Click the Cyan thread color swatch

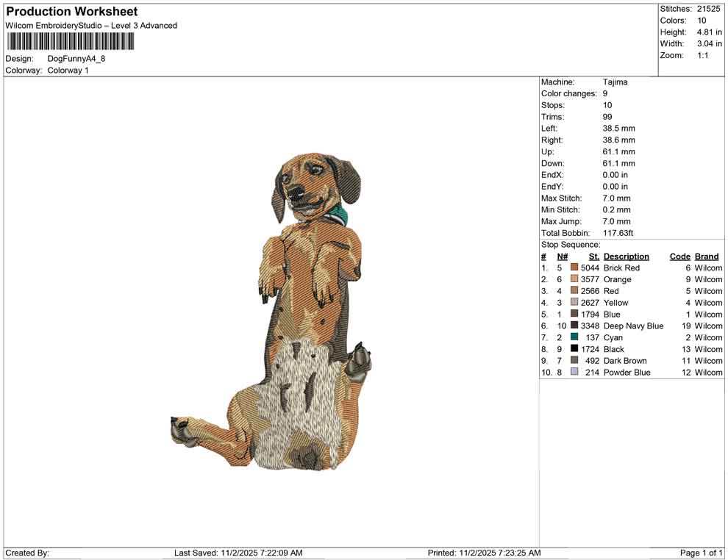(574, 337)
